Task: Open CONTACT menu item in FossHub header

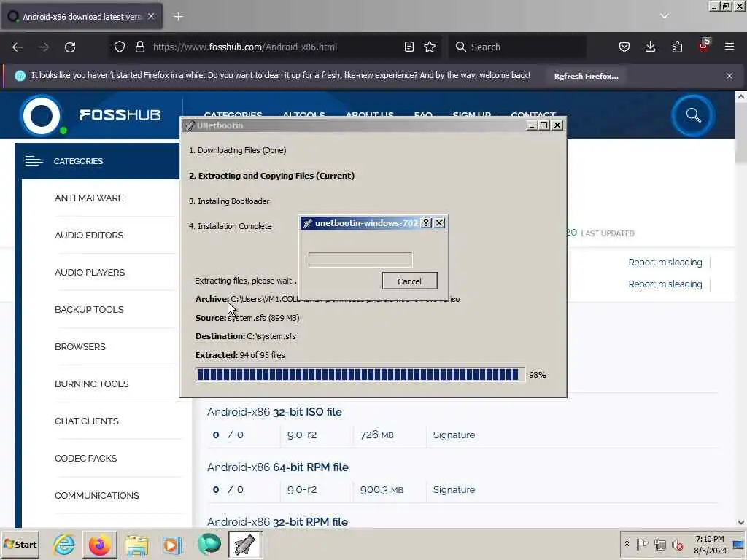Action: (533, 114)
